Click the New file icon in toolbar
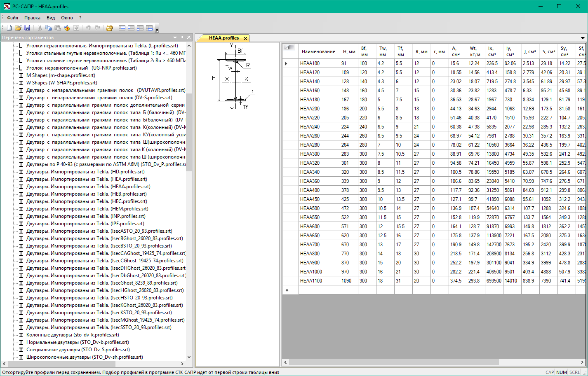Screen dimensions: 588x376 click(9, 28)
